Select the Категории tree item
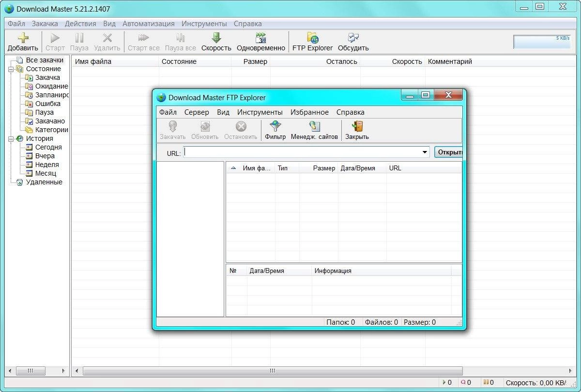581x392 pixels. pyautogui.click(x=51, y=130)
